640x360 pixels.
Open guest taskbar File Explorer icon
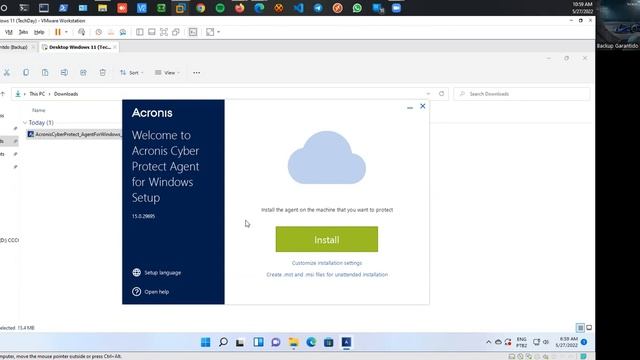(x=293, y=342)
